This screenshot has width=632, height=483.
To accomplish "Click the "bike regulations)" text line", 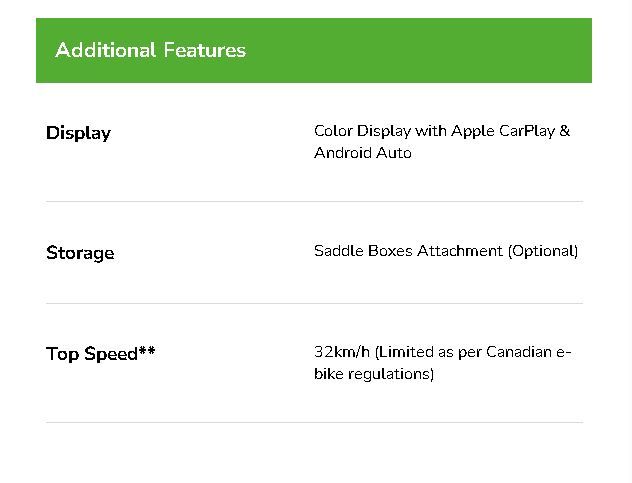I will 373,375.
